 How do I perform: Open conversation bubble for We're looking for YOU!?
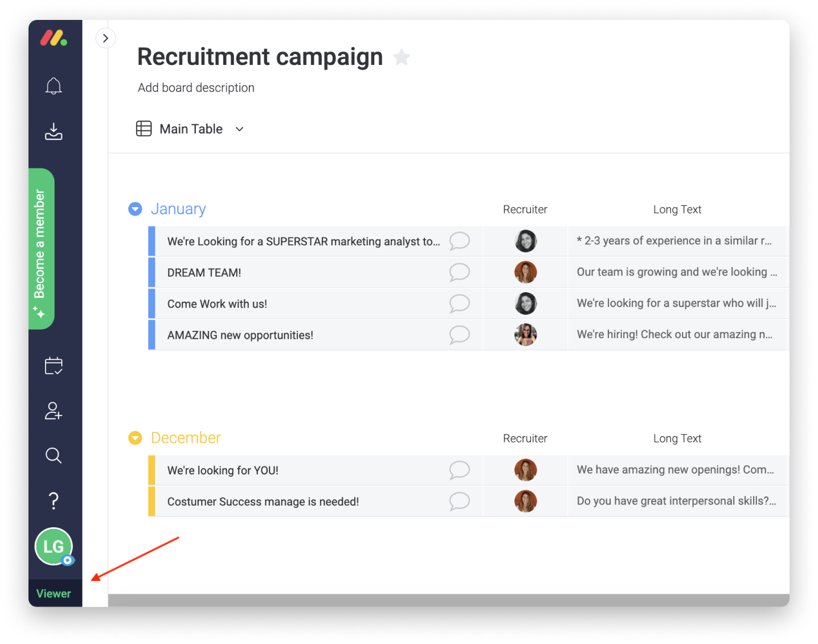click(459, 470)
